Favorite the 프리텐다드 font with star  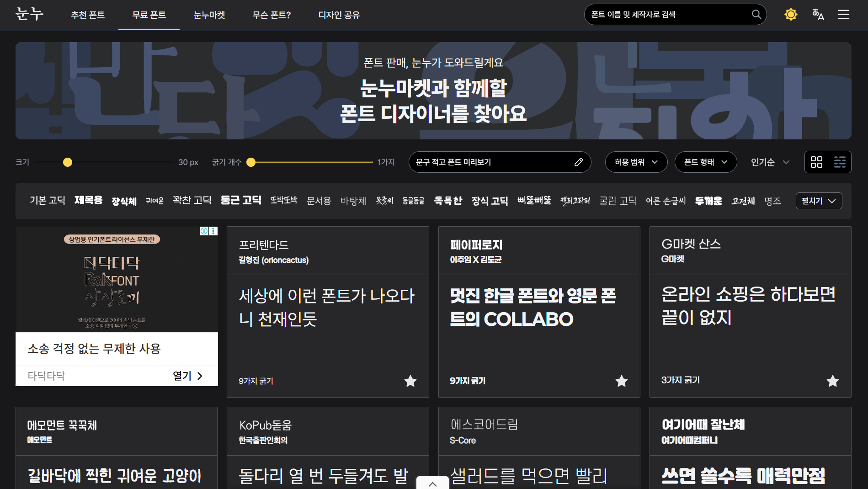(410, 381)
